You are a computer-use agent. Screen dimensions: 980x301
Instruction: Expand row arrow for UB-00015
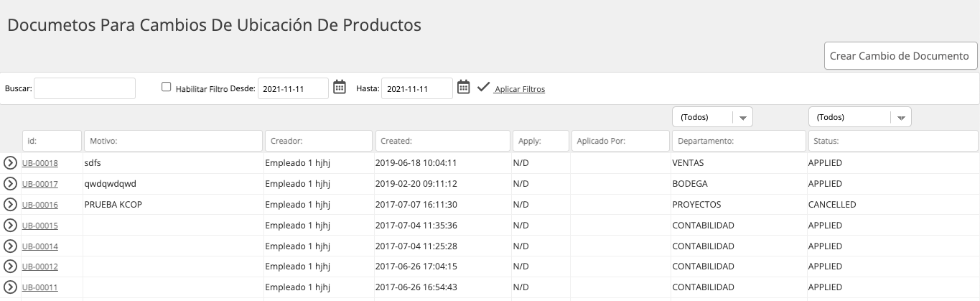[x=11, y=226]
